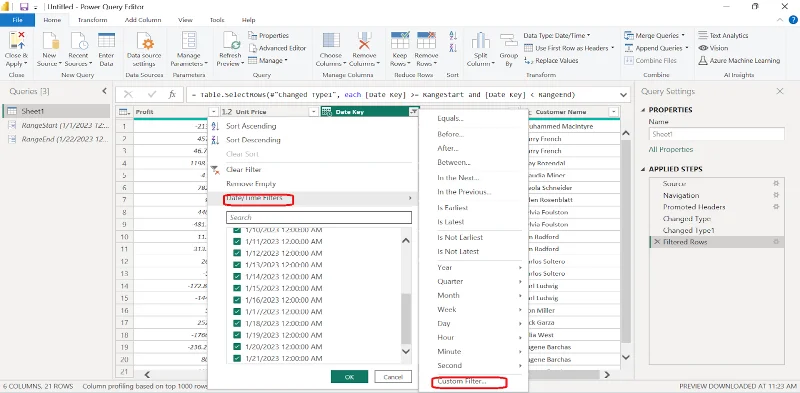Uncheck the 1/16/2023 12:00:00 AM checkbox
Viewport: 800px width, 393px height.
pos(237,300)
